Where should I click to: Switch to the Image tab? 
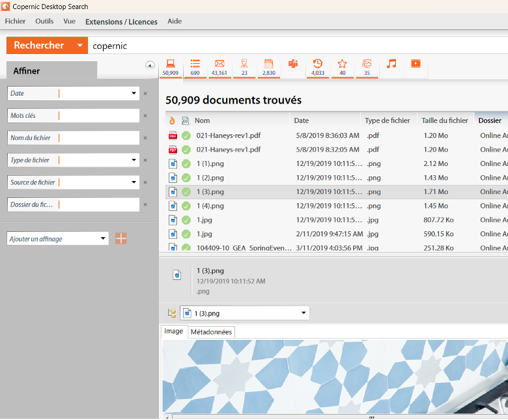[174, 331]
